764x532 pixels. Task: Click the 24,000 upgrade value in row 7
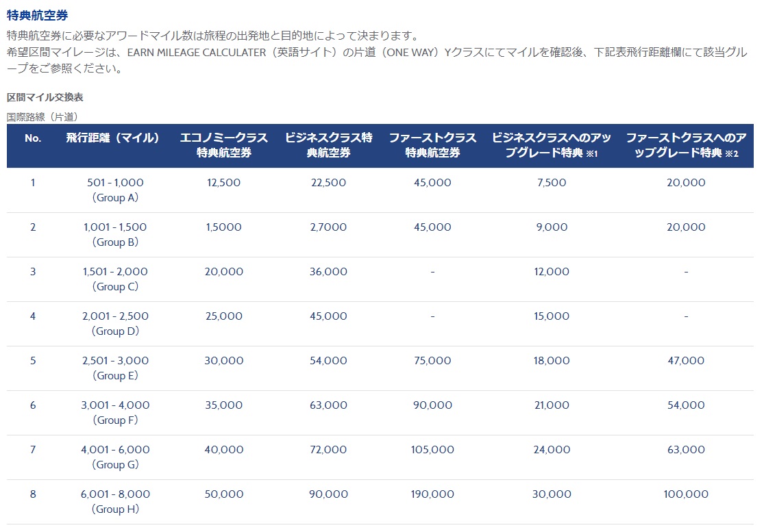(552, 449)
